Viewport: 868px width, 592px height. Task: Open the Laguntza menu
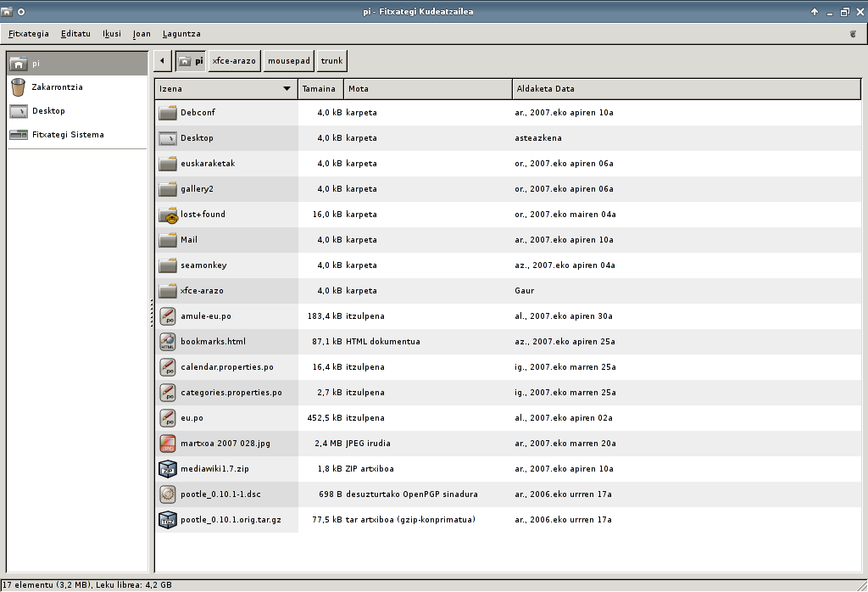click(x=181, y=34)
